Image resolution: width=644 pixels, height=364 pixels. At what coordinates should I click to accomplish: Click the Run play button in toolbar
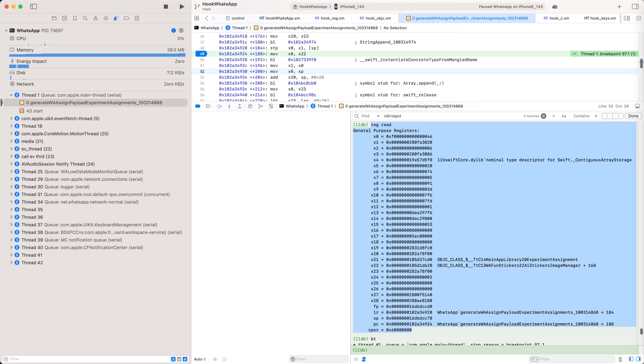(x=182, y=7)
